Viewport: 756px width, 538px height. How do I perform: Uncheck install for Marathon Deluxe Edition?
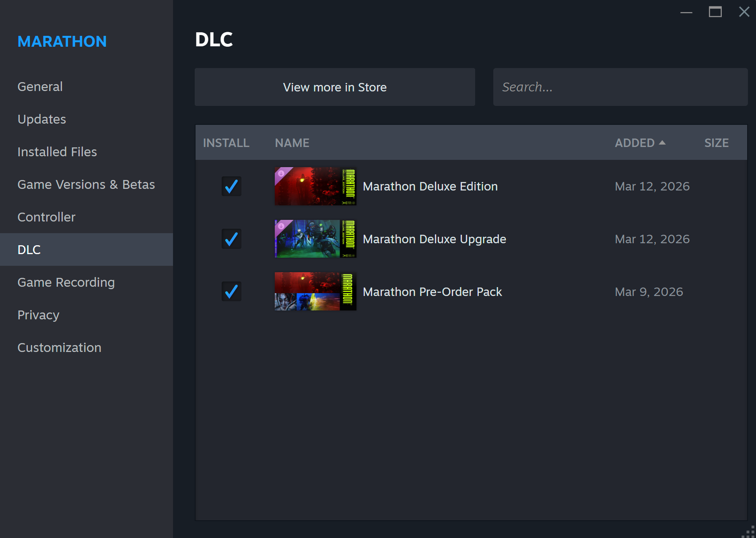(x=231, y=186)
